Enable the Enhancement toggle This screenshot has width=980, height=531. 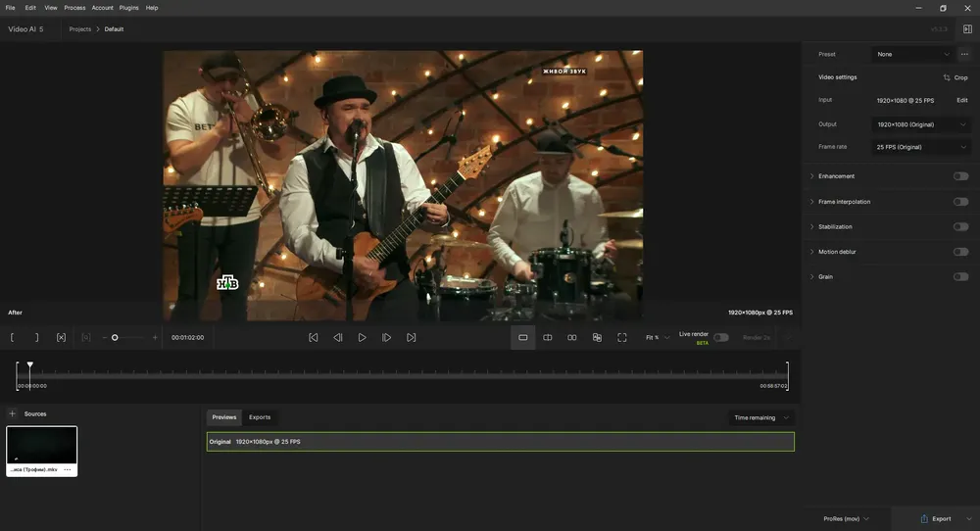[x=960, y=176]
